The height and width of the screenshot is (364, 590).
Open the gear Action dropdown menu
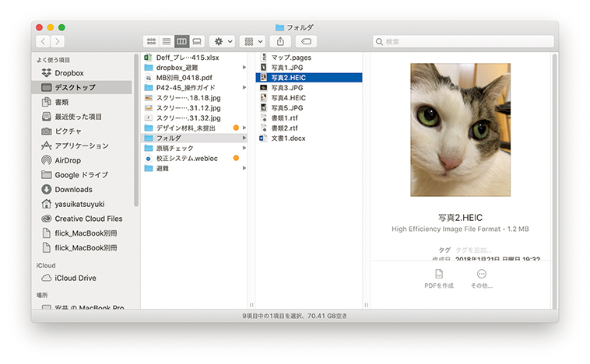click(x=223, y=41)
